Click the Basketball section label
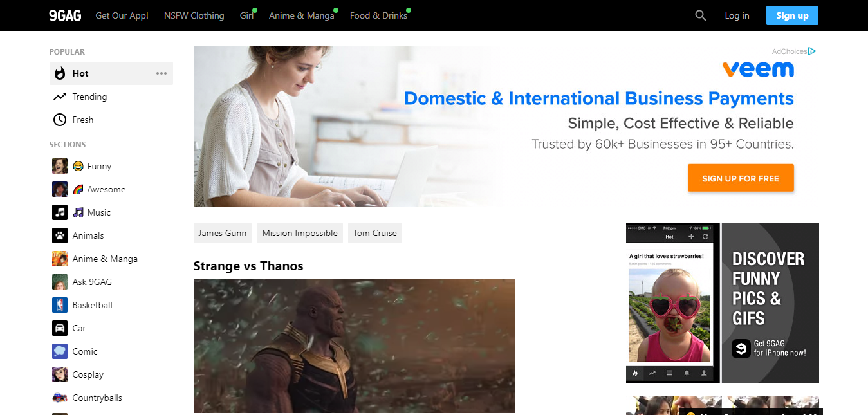Screen dimensions: 868x415 tap(93, 305)
